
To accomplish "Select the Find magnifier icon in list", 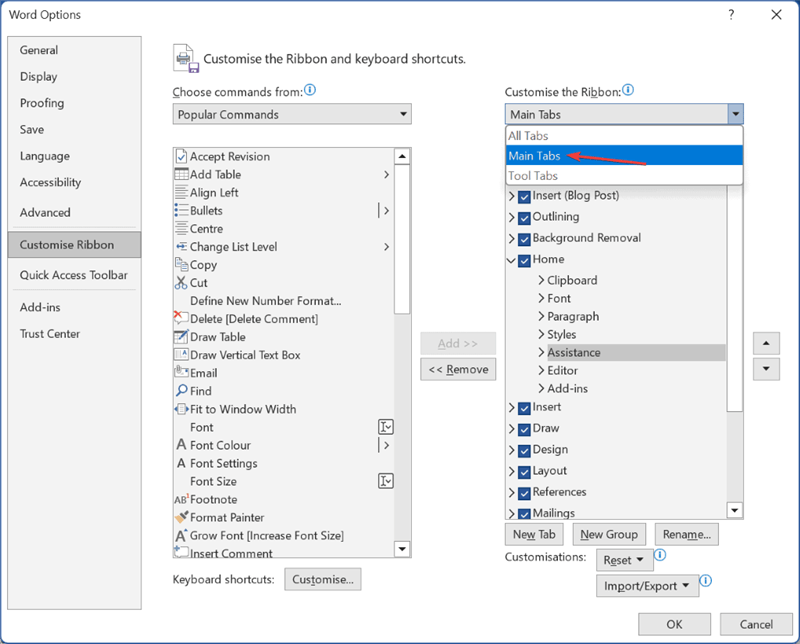I will coord(181,391).
